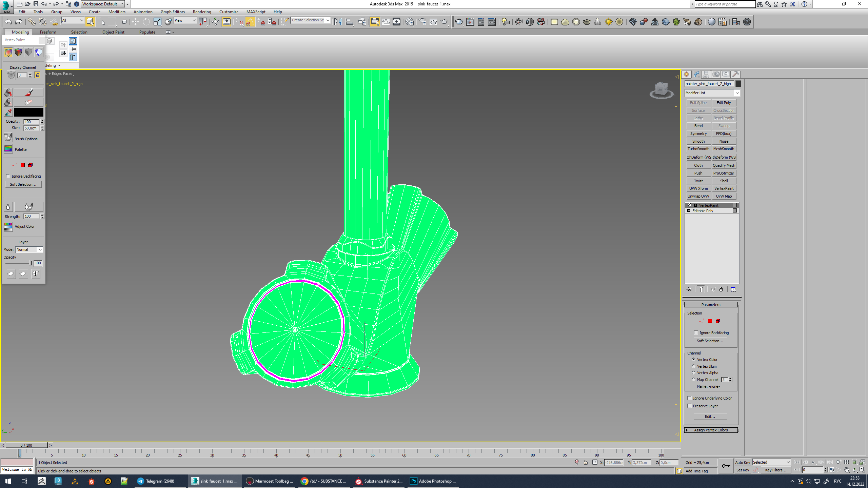Open the Palette icon
Screen dimensions: 868x488
(8, 149)
